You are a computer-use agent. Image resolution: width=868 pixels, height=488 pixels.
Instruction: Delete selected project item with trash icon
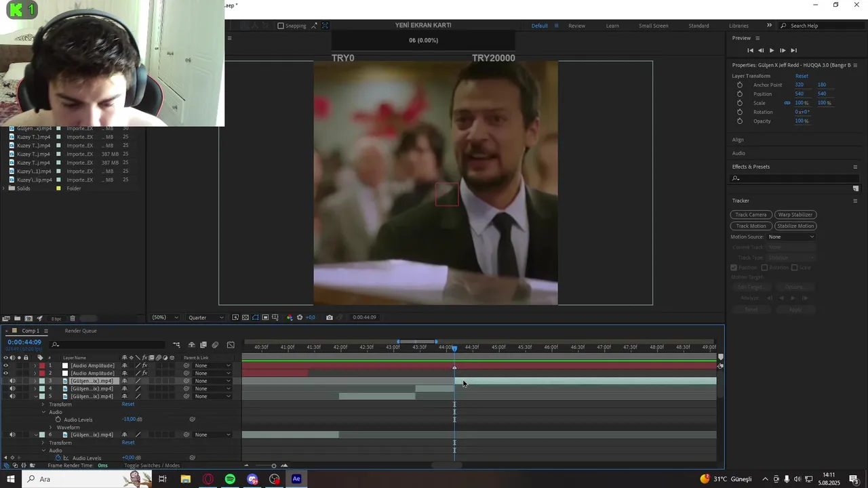point(73,319)
